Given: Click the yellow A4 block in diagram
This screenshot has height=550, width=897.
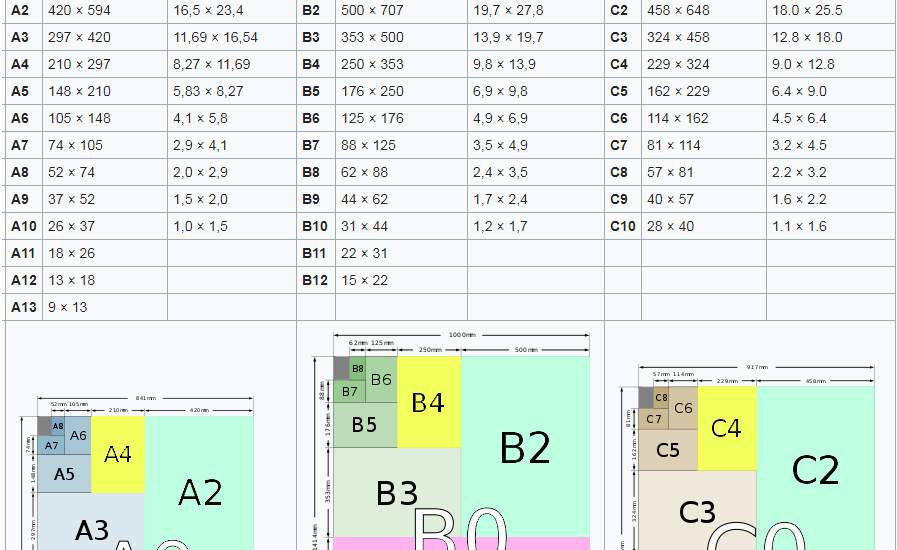Looking at the screenshot, I should (118, 454).
